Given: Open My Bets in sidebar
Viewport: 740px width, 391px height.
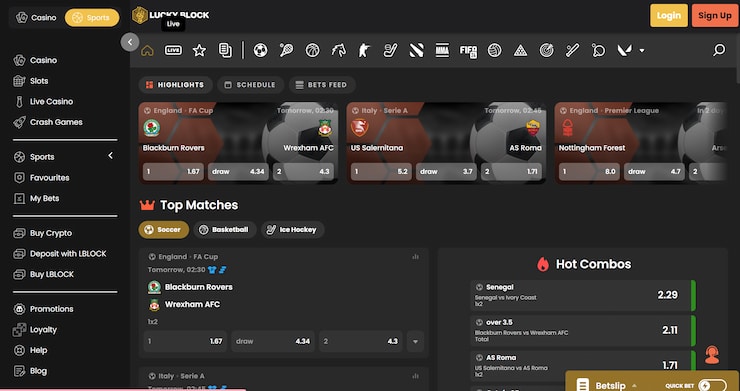Looking at the screenshot, I should click(36, 198).
